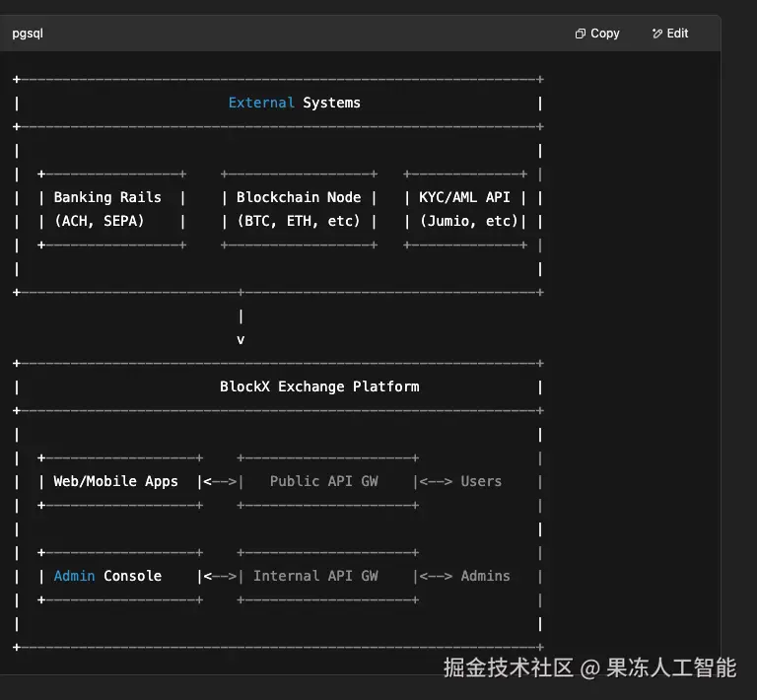Click the blue "Admin" keyword
757x700 pixels.
pos(74,576)
